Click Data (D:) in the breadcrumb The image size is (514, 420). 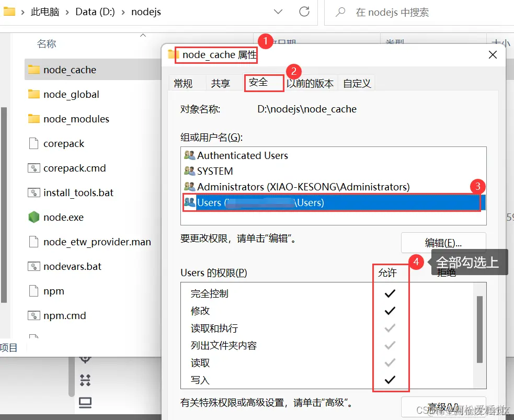point(95,12)
